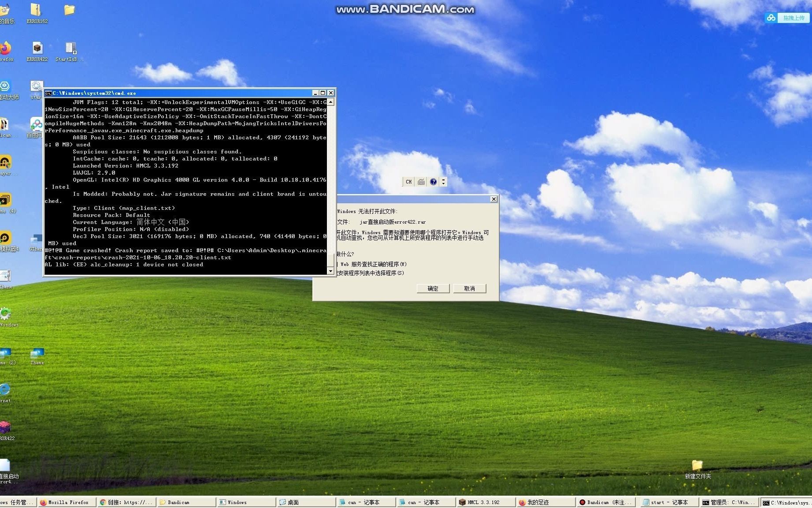Click cmd window scrollbar down arrow
Image resolution: width=812 pixels, height=508 pixels.
click(x=331, y=271)
